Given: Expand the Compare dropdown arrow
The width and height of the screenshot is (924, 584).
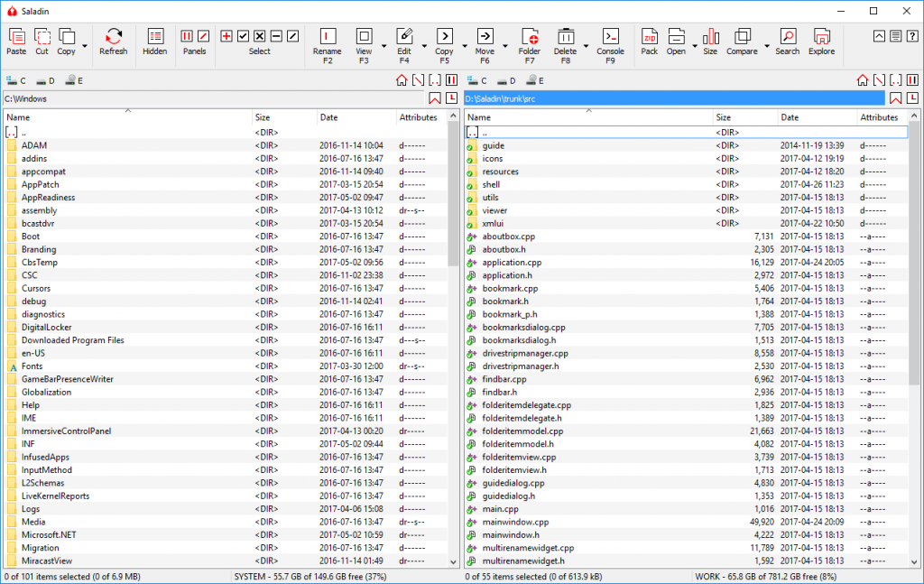Looking at the screenshot, I should click(767, 46).
